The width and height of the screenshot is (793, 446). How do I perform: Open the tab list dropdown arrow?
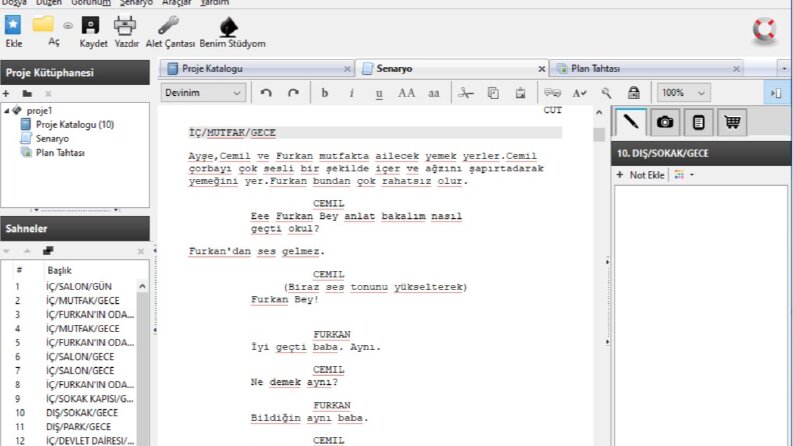[784, 69]
